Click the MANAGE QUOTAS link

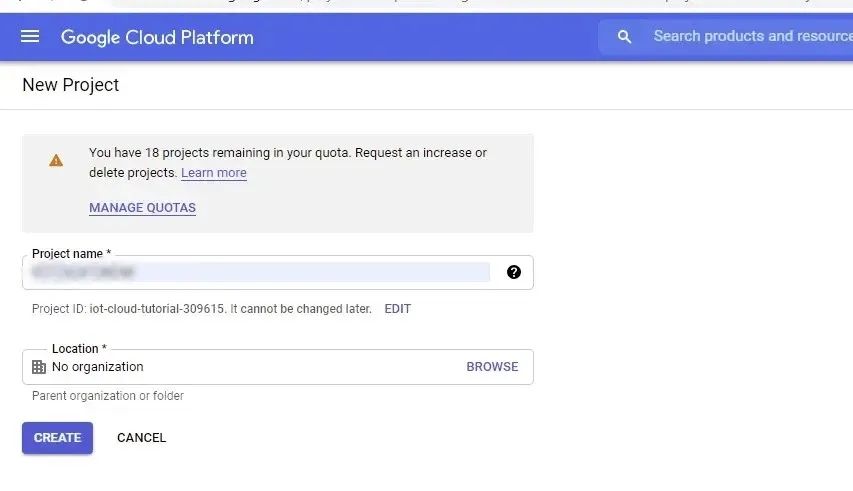pos(143,208)
